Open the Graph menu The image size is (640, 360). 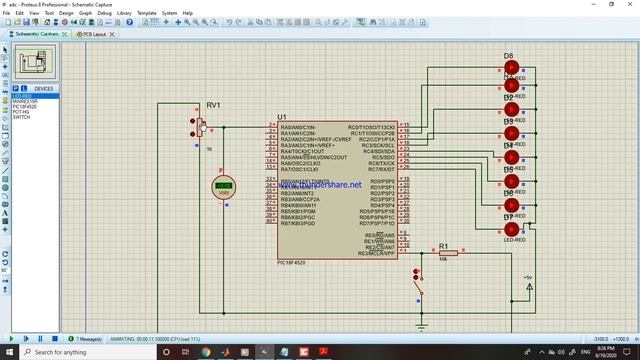click(x=85, y=13)
